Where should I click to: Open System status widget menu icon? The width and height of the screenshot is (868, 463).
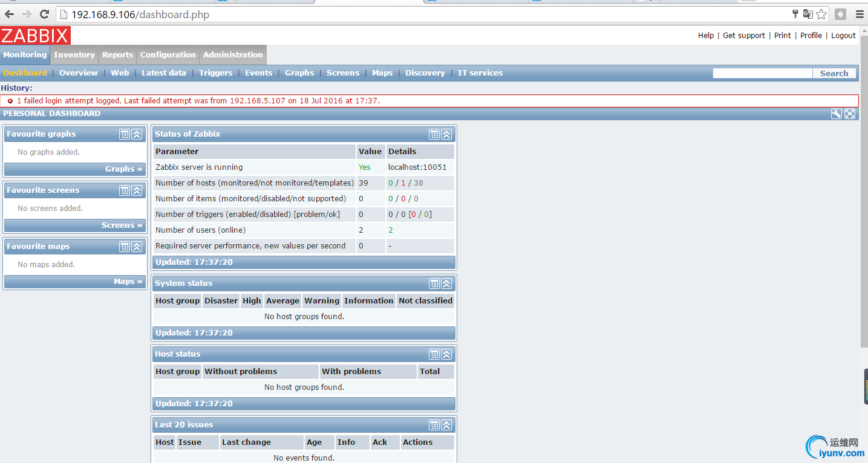[x=434, y=283]
